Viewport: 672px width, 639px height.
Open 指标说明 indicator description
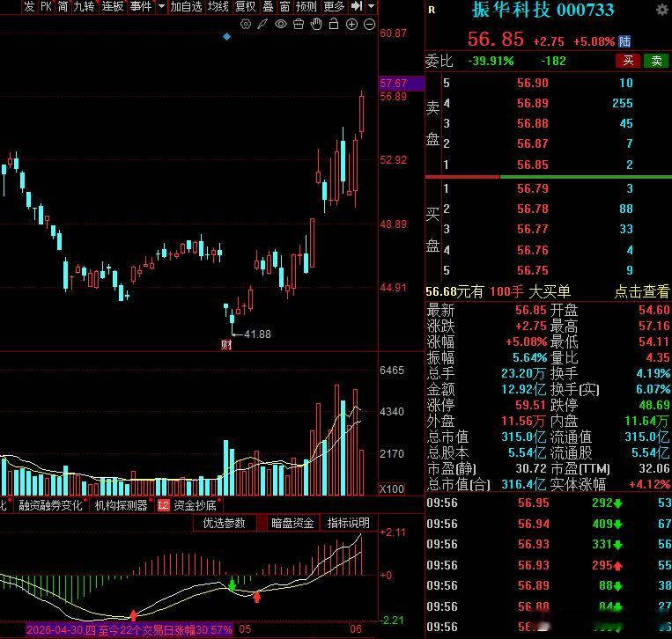click(348, 523)
